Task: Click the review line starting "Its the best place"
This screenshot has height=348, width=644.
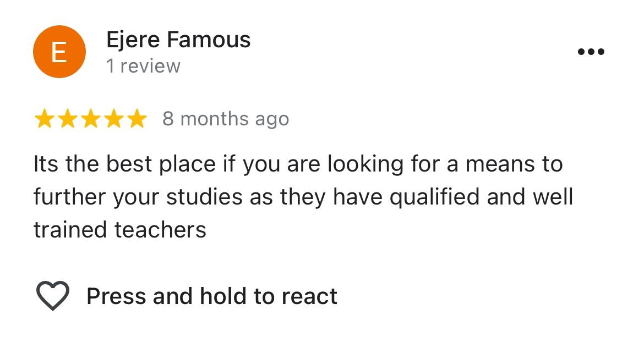Action: 298,164
